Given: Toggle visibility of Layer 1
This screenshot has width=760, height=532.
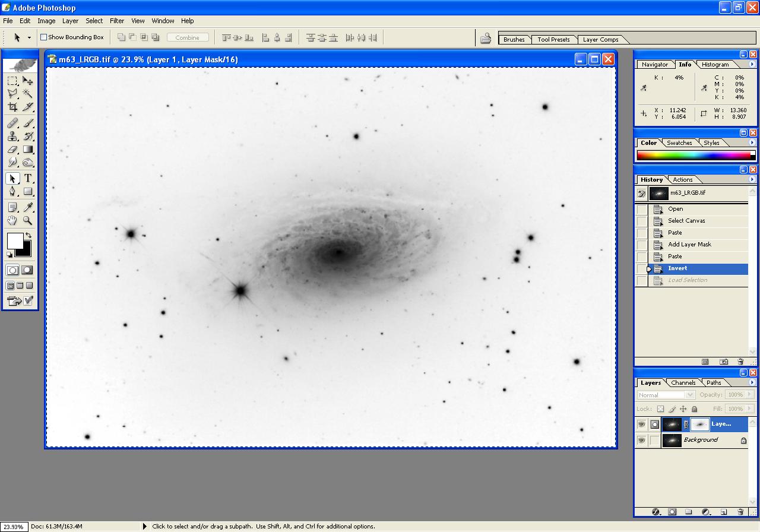Looking at the screenshot, I should pos(641,425).
